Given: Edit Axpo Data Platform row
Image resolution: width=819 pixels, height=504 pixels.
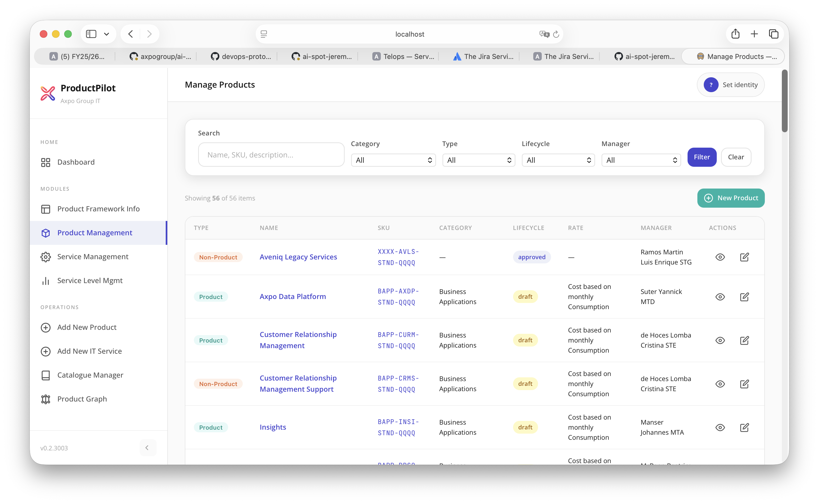Looking at the screenshot, I should (744, 297).
